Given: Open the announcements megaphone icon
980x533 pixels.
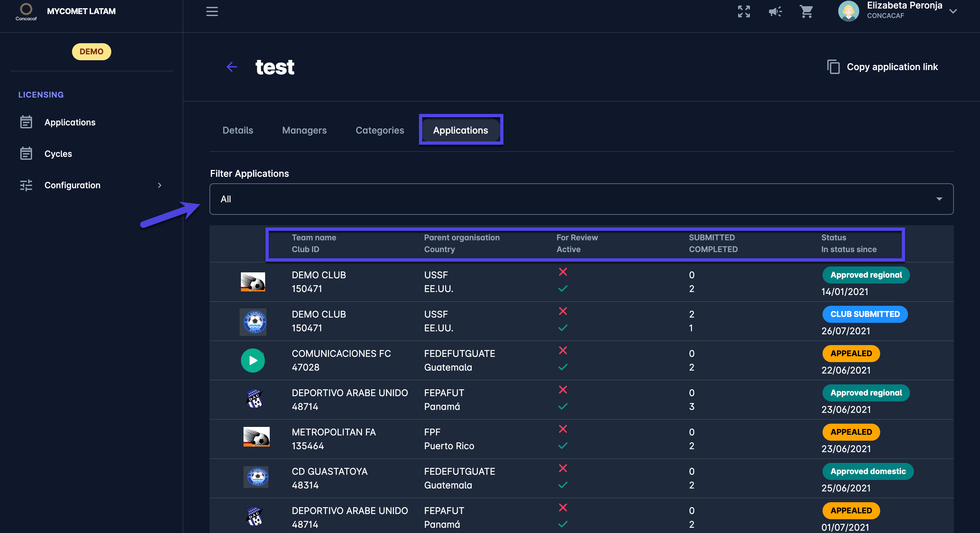Looking at the screenshot, I should (x=775, y=11).
